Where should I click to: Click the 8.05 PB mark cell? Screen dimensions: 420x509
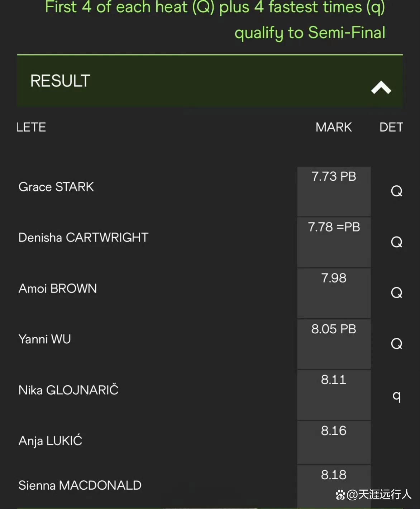pyautogui.click(x=334, y=344)
